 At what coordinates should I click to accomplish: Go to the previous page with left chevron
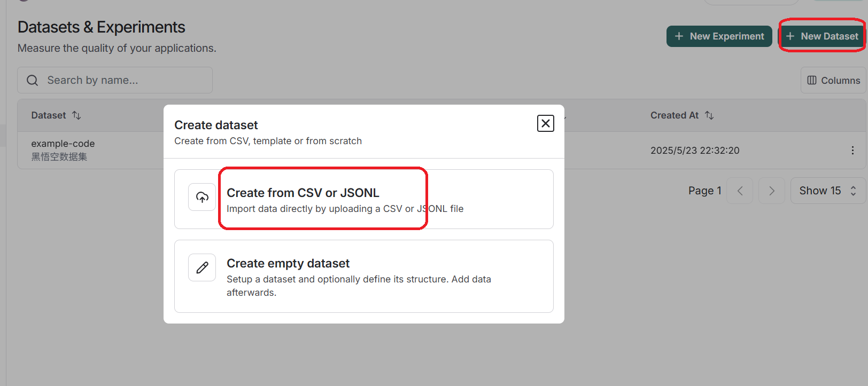(x=740, y=191)
